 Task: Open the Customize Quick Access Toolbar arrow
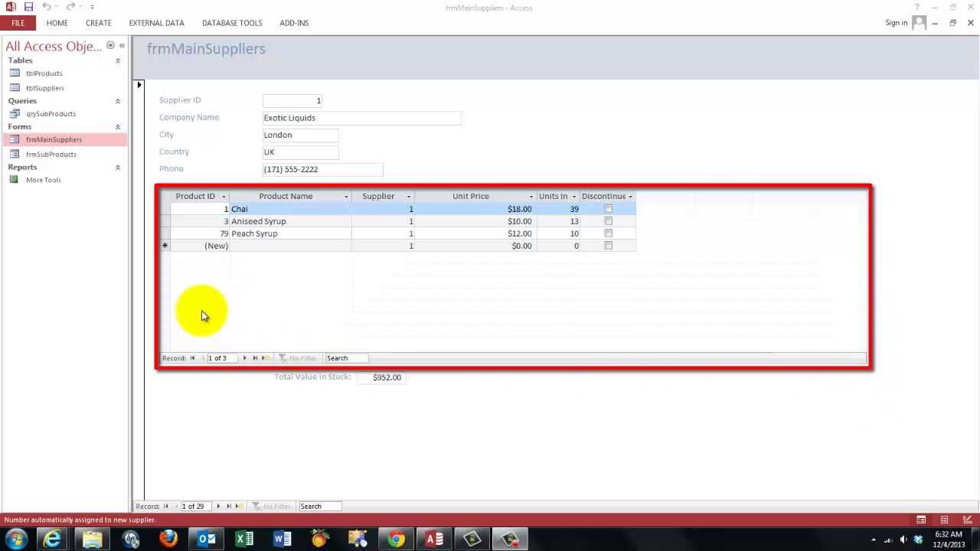tap(92, 8)
